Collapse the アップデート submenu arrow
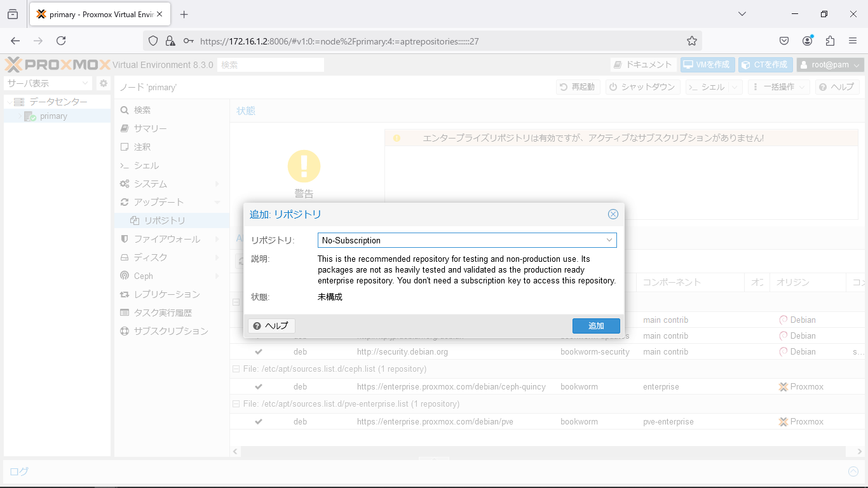 [217, 202]
